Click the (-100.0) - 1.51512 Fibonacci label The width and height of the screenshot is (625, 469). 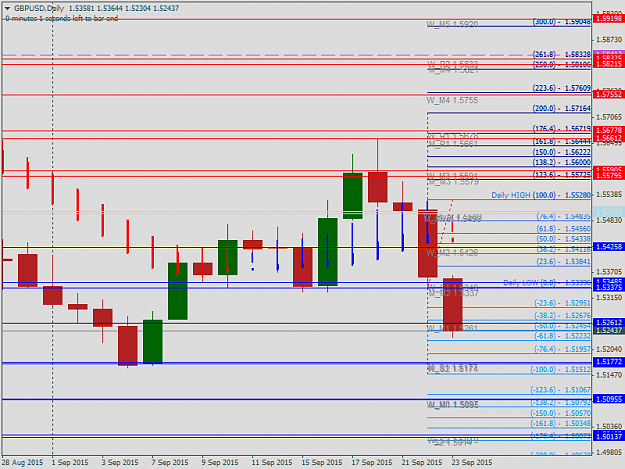pos(560,370)
